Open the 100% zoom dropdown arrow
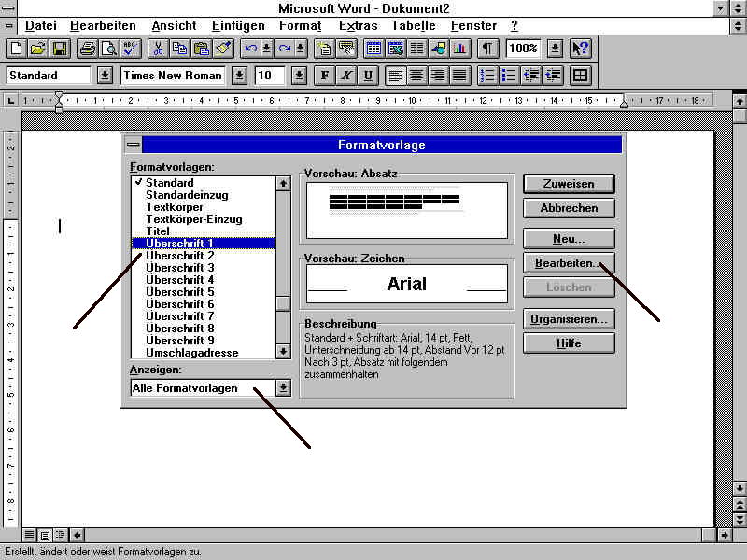 pyautogui.click(x=555, y=49)
